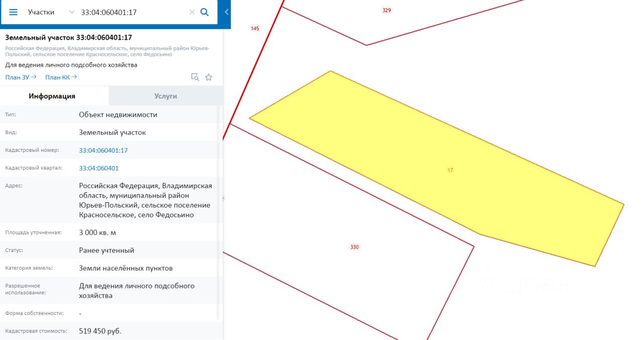This screenshot has height=340, width=644.
Task: Select parcel 330 on the map
Action: tap(354, 247)
